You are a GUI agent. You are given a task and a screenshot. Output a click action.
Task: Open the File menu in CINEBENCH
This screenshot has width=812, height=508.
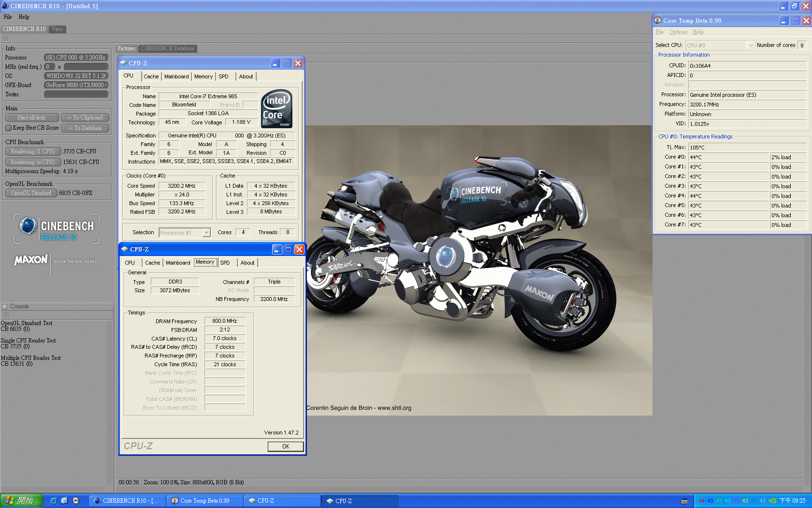coord(8,17)
